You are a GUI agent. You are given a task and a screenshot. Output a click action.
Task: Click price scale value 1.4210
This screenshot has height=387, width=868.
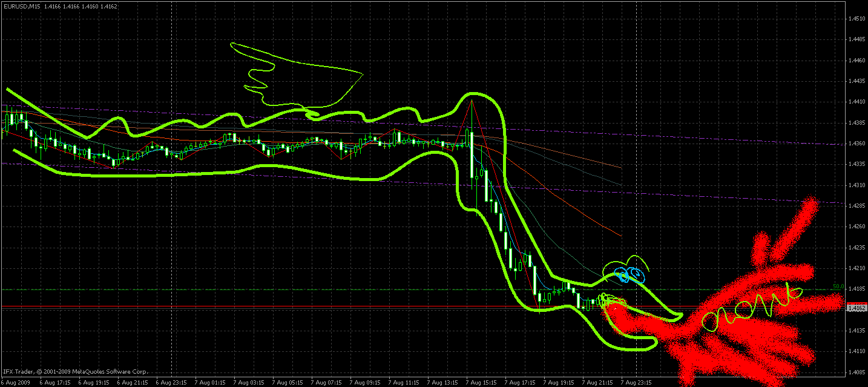click(x=856, y=268)
